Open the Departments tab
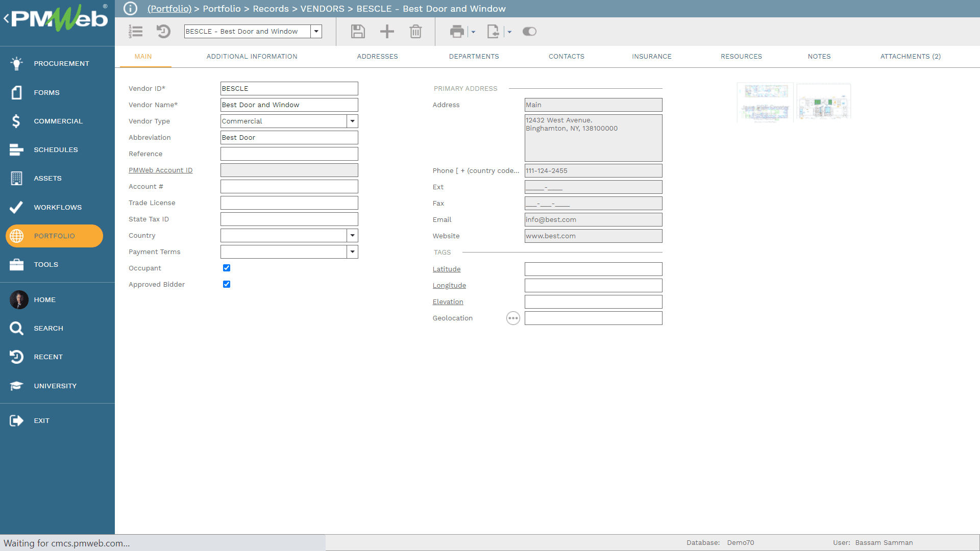The width and height of the screenshot is (980, 551). click(474, 57)
